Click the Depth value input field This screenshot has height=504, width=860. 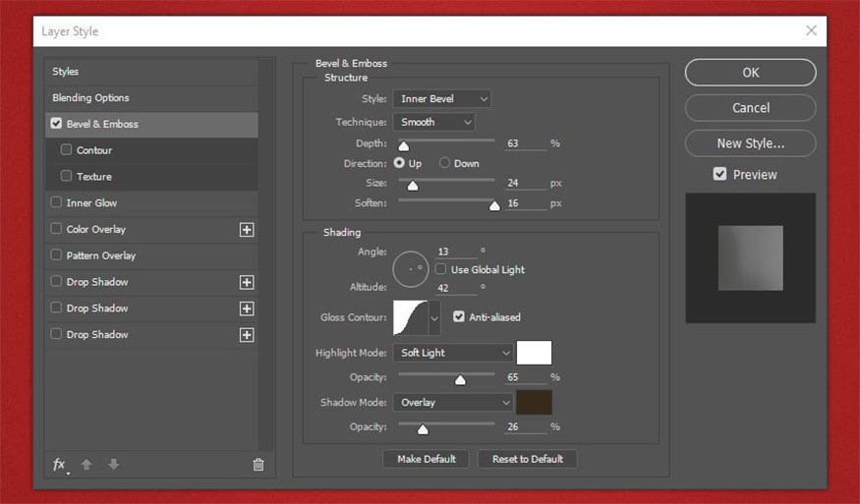[525, 143]
